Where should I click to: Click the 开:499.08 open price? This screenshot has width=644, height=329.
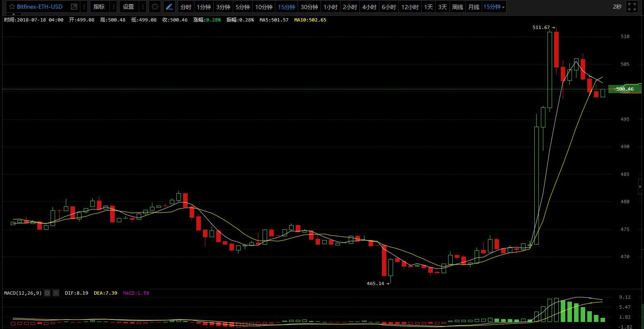[82, 20]
